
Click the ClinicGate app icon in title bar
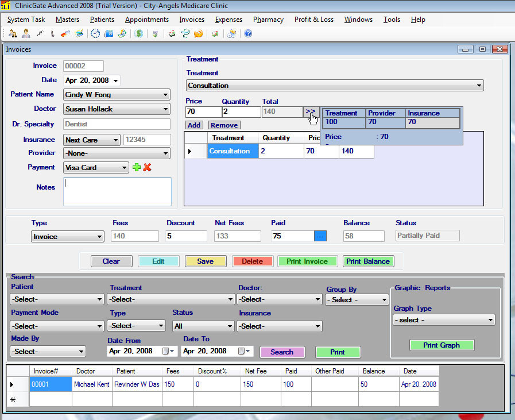[x=5, y=6]
